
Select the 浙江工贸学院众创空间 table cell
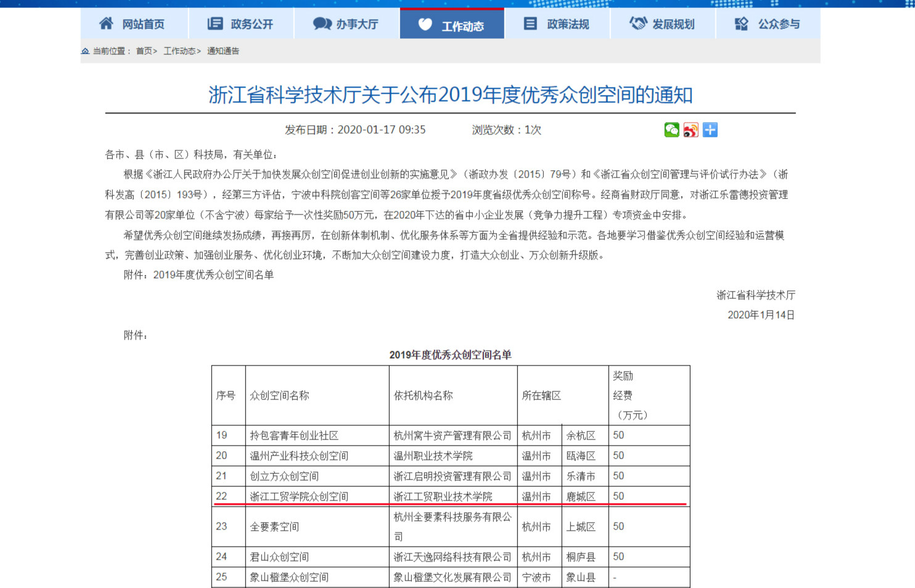299,496
